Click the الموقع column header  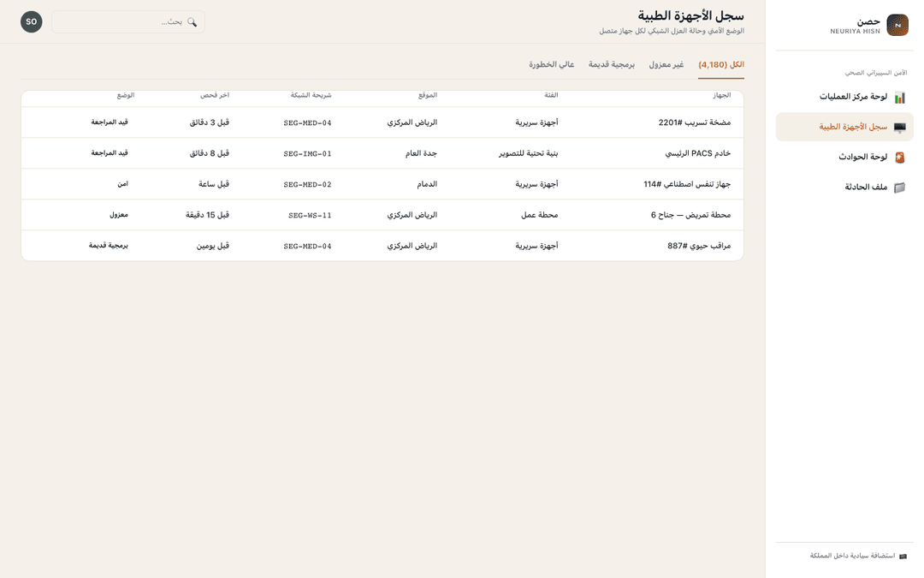click(x=428, y=95)
